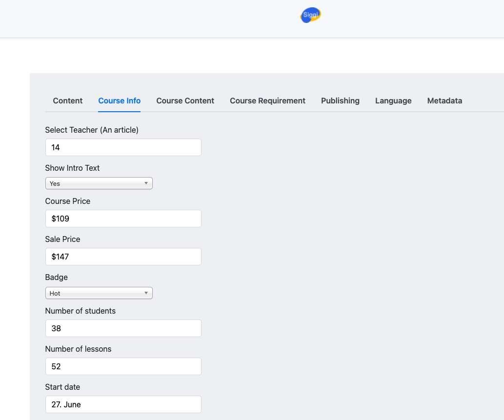This screenshot has width=504, height=420.
Task: Go to the Course Requirement tab
Action: click(x=267, y=101)
